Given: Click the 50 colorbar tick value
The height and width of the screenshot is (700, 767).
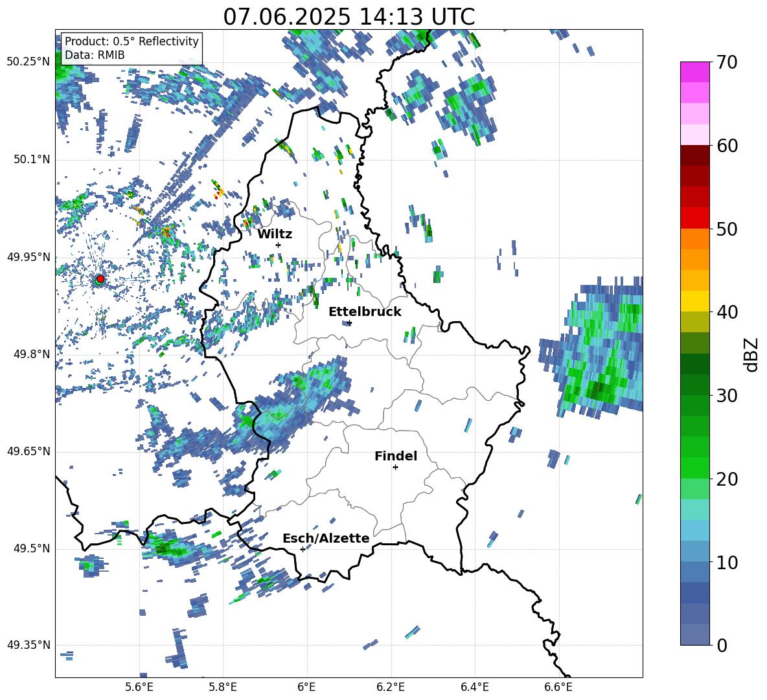Looking at the screenshot, I should pyautogui.click(x=726, y=229).
